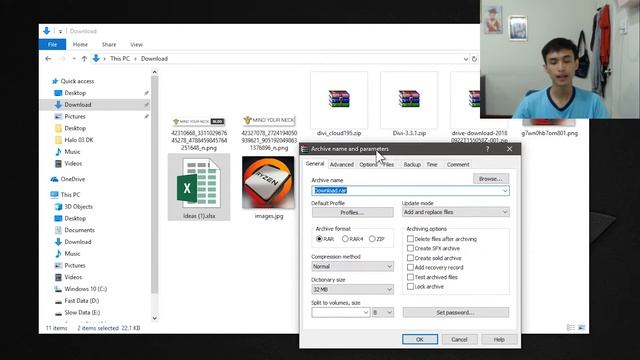Open Music under Quick access
Screen dimensions: 640x360
(72, 152)
